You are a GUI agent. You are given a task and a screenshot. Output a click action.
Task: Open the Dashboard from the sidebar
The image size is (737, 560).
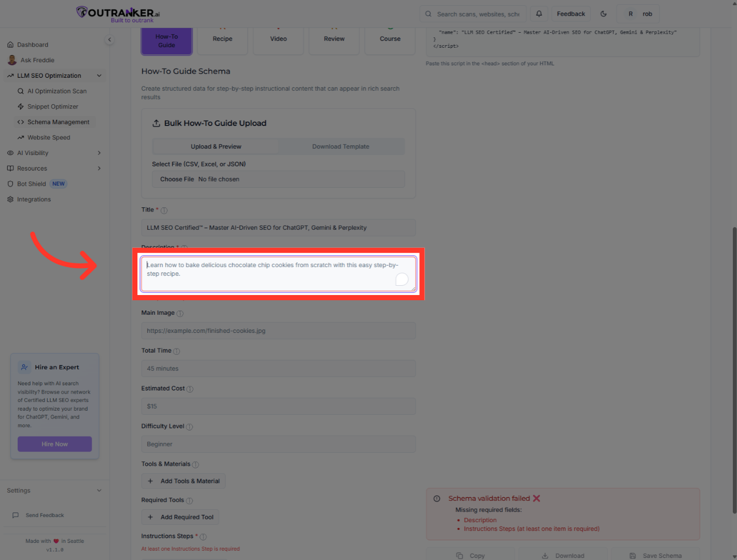coord(33,44)
